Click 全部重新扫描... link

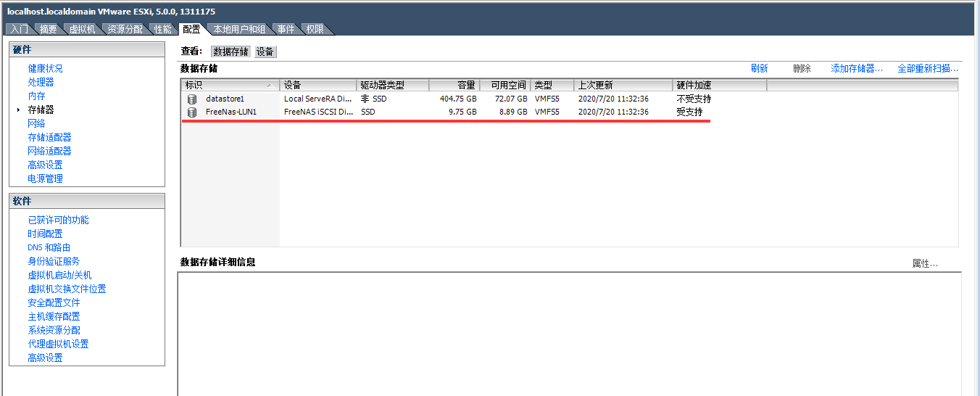tap(928, 68)
